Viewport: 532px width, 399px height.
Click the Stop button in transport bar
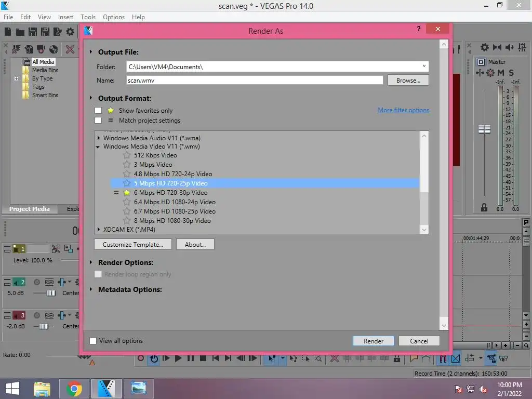tap(203, 358)
